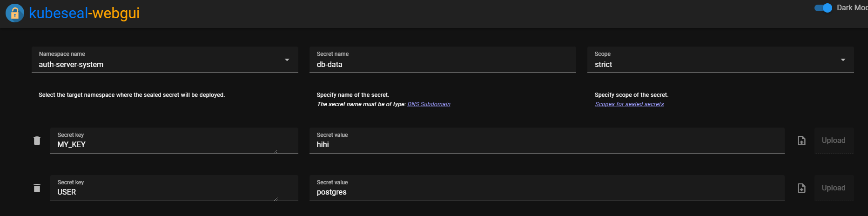Click file upload icon for postgres value
Viewport: 868px width, 216px height.
(x=801, y=188)
